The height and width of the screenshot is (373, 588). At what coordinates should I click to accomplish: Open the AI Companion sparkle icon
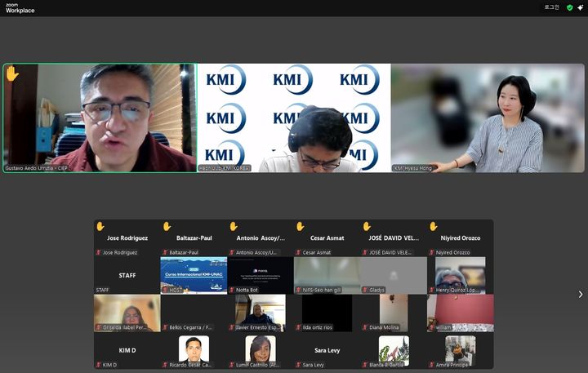pyautogui.click(x=581, y=7)
